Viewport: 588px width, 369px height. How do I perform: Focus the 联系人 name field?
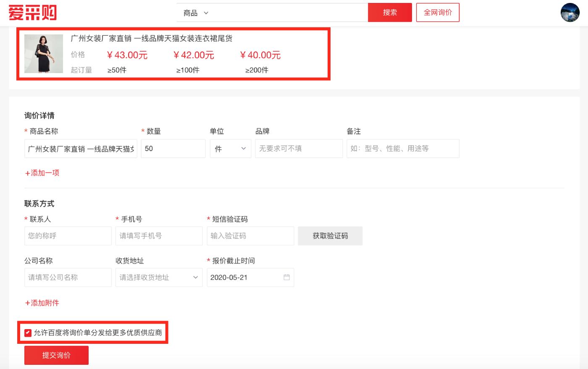pyautogui.click(x=68, y=236)
